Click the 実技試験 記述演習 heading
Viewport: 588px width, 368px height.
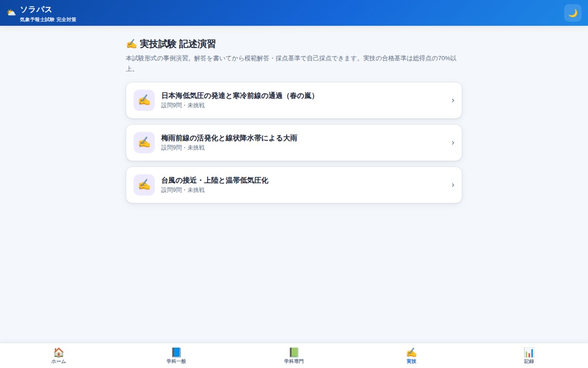coord(171,44)
